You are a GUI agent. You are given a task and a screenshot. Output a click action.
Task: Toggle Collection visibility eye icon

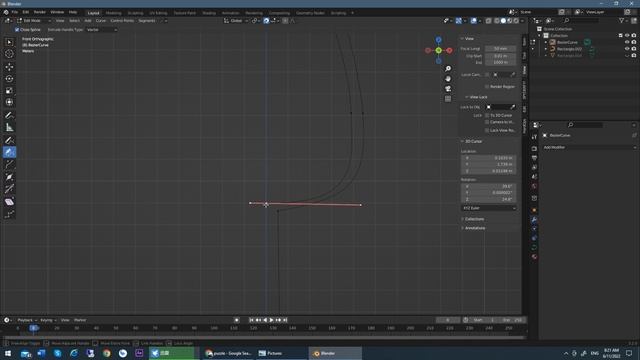(x=627, y=36)
